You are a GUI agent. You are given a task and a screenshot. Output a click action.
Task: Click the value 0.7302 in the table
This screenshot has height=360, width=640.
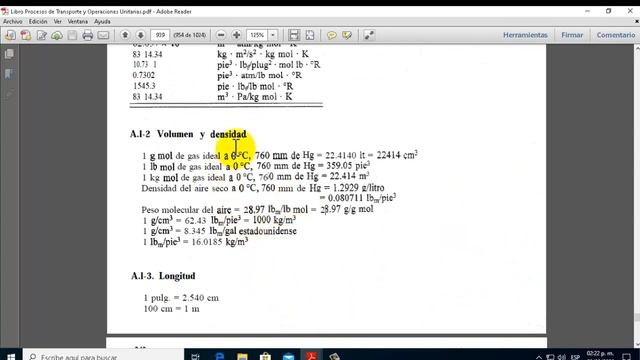(144, 76)
